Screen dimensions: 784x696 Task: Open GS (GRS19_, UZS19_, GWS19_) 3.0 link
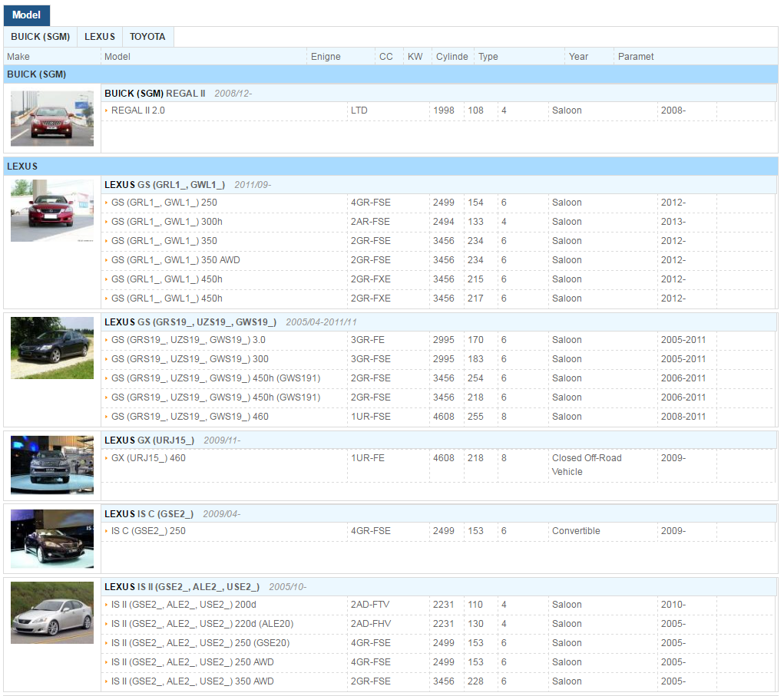point(188,340)
